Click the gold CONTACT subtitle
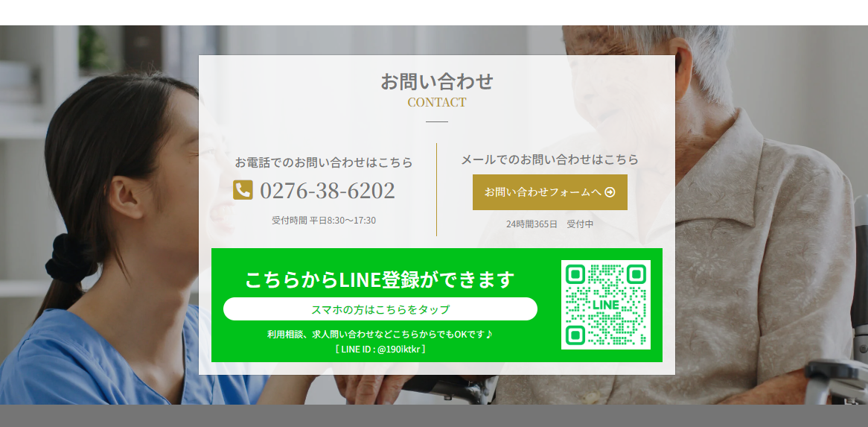This screenshot has width=868, height=427. click(437, 102)
